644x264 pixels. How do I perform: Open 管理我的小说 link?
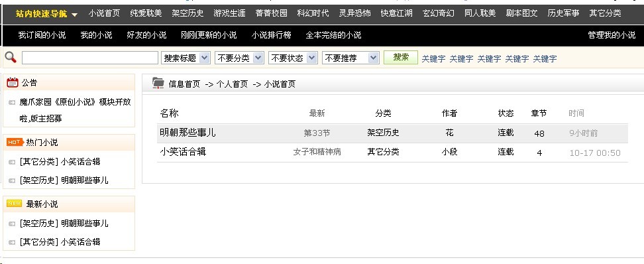pyautogui.click(x=612, y=35)
